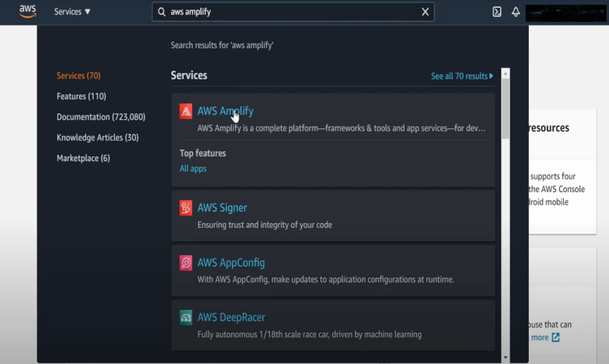Click the AWS AppConfig service icon
The width and height of the screenshot is (609, 364).
click(x=186, y=262)
